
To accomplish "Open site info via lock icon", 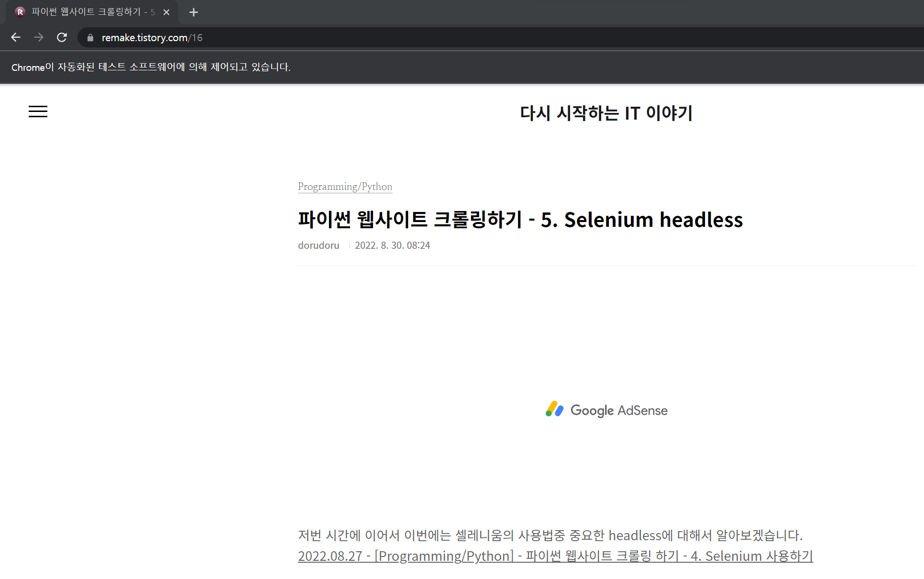I will pyautogui.click(x=90, y=37).
